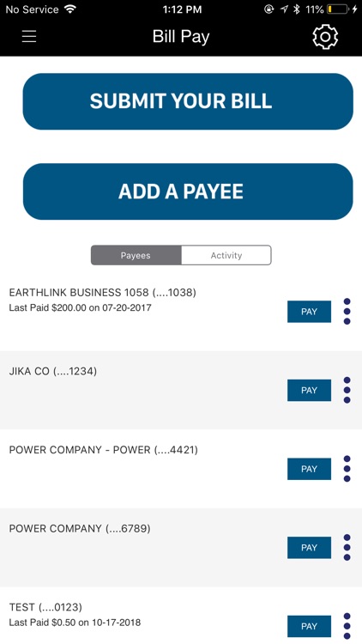The height and width of the screenshot is (644, 362).
Task: Open Bill Pay settings gear
Action: tap(325, 37)
